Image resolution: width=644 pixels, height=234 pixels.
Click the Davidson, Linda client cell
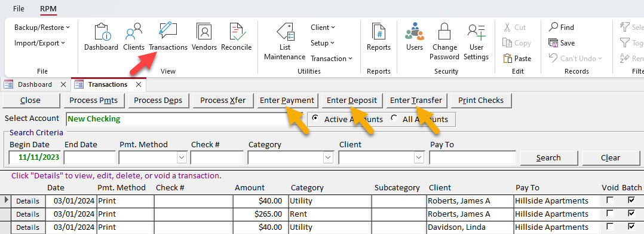[470, 227]
